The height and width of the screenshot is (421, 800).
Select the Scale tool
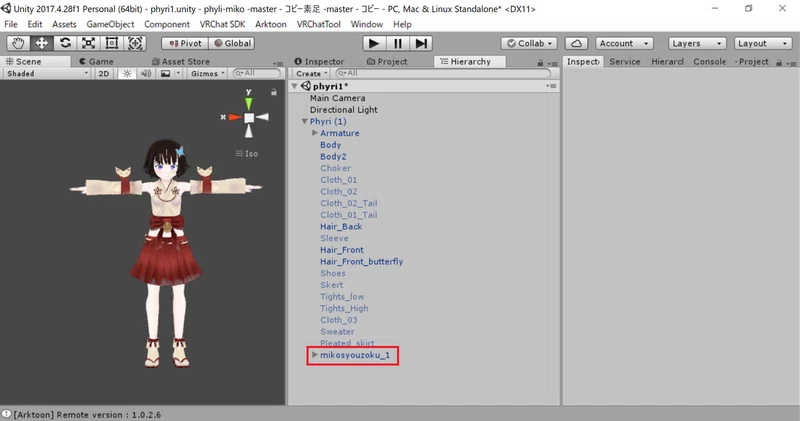[88, 43]
